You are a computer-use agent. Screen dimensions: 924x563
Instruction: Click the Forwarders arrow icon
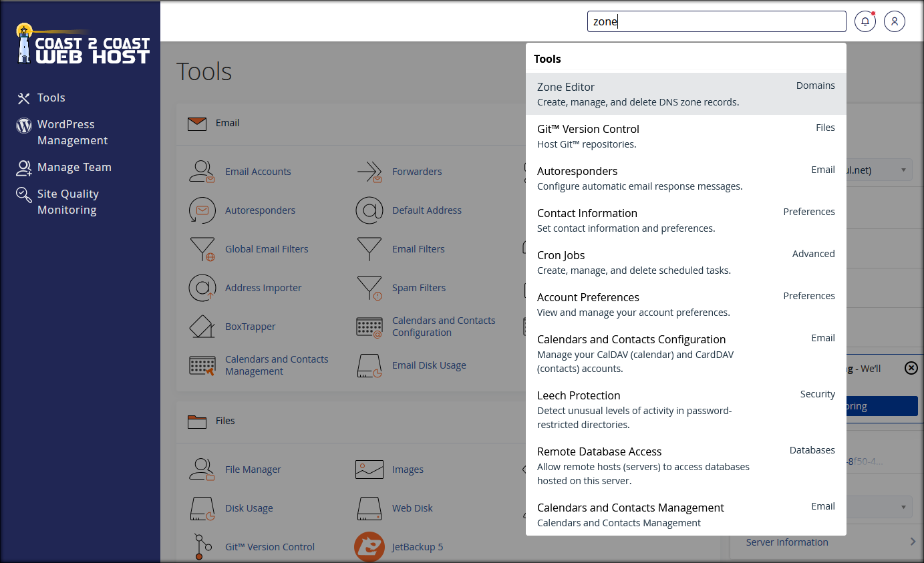coord(369,172)
